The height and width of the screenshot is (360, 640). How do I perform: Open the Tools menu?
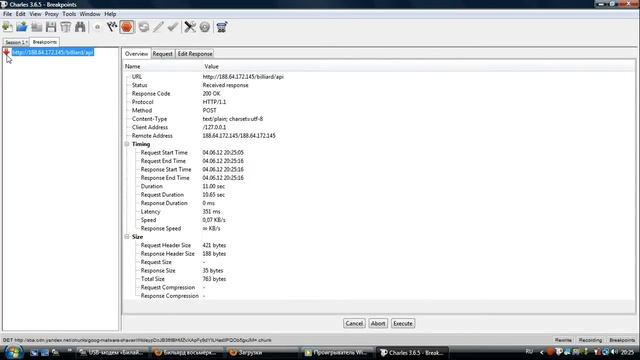(x=69, y=14)
